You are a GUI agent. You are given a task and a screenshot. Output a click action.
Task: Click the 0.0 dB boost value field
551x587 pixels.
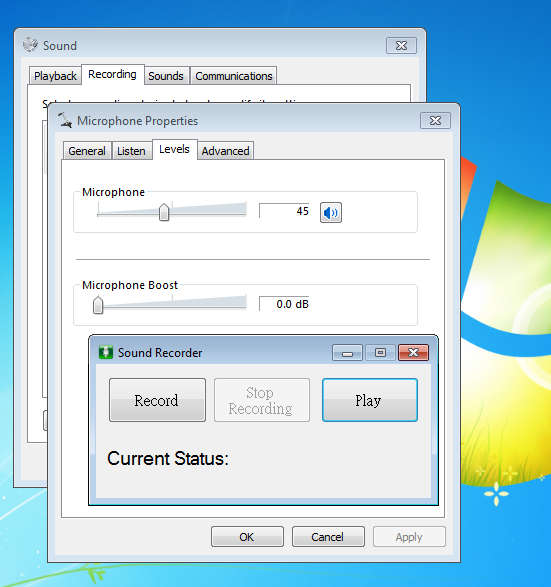pos(285,304)
